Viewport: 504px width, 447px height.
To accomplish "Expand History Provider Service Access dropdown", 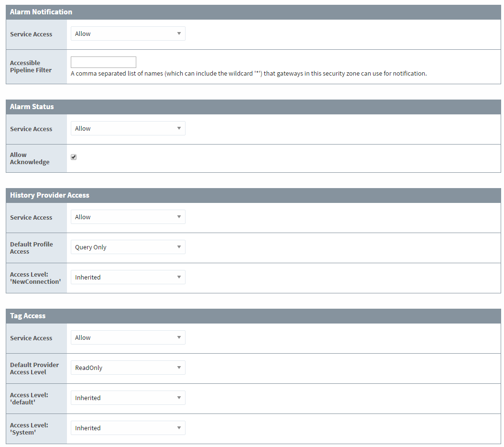I will click(x=128, y=217).
